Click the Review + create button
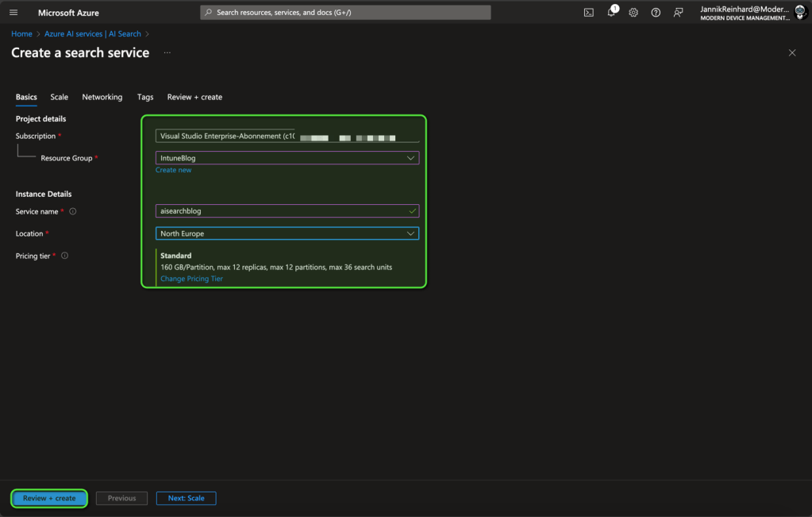 pyautogui.click(x=49, y=499)
